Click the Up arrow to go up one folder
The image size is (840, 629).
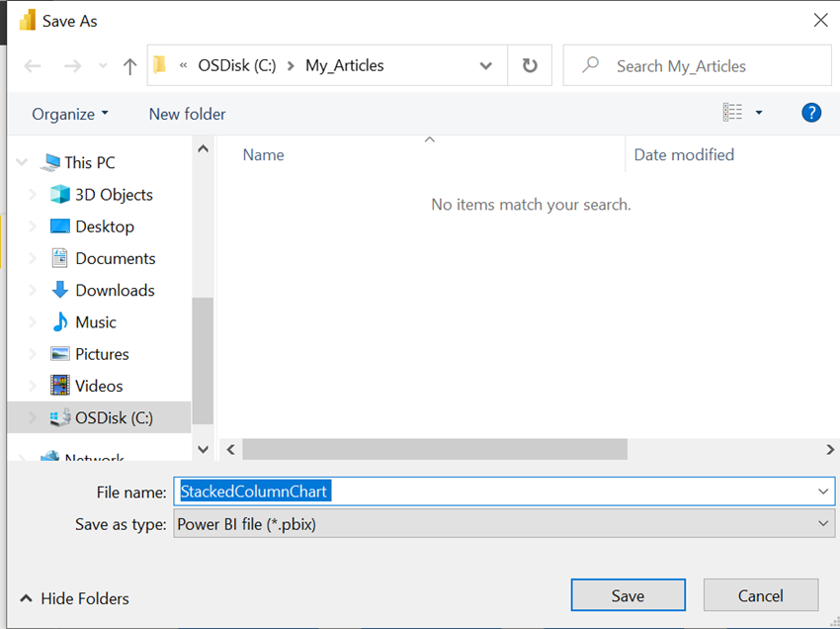click(129, 65)
